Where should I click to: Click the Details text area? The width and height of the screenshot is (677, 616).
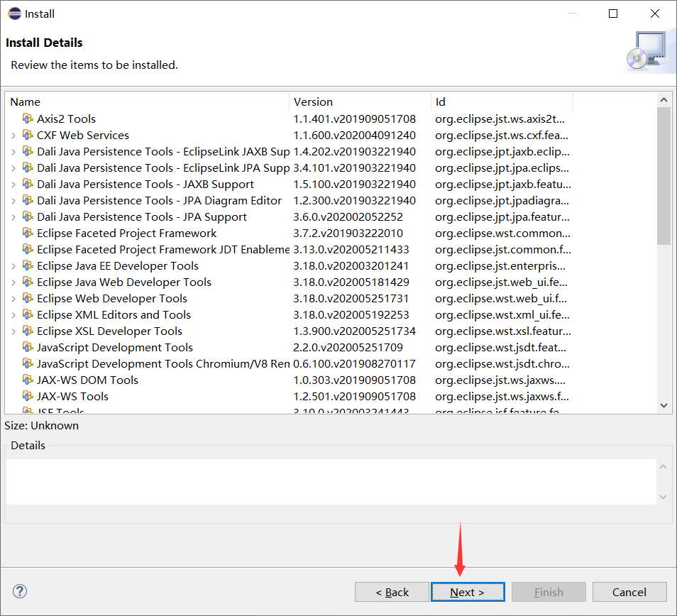coord(331,481)
